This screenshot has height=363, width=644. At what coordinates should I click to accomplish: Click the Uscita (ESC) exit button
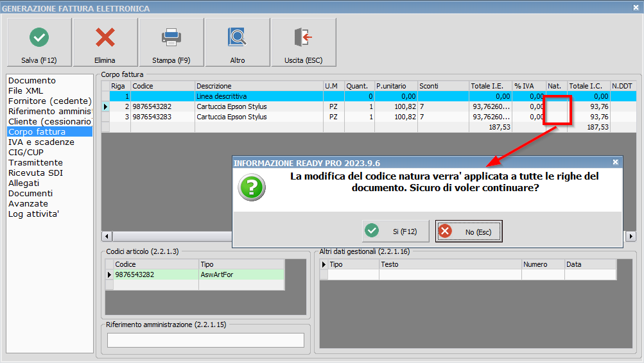tap(304, 42)
